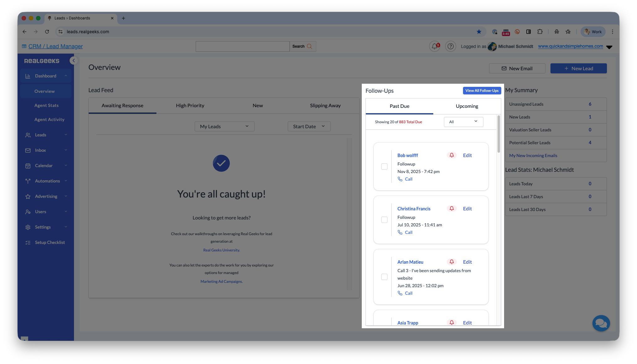This screenshot has height=364, width=637.
Task: Open the Start Date dropdown
Action: coord(309,126)
